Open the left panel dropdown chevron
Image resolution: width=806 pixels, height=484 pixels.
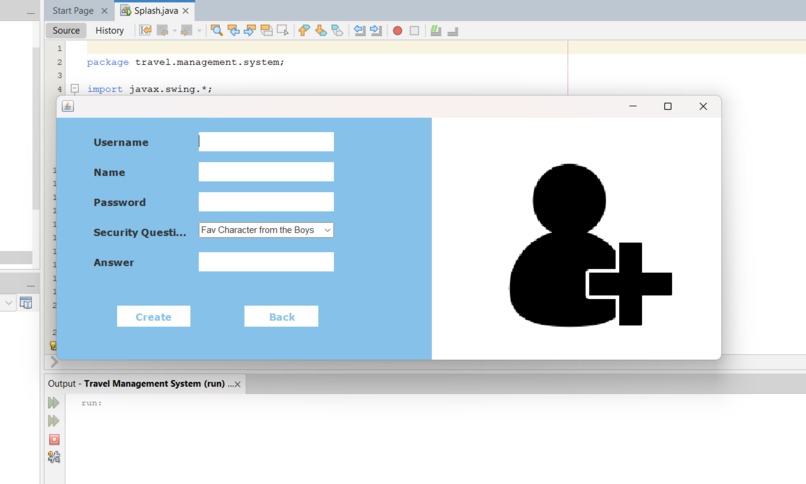pyautogui.click(x=8, y=303)
